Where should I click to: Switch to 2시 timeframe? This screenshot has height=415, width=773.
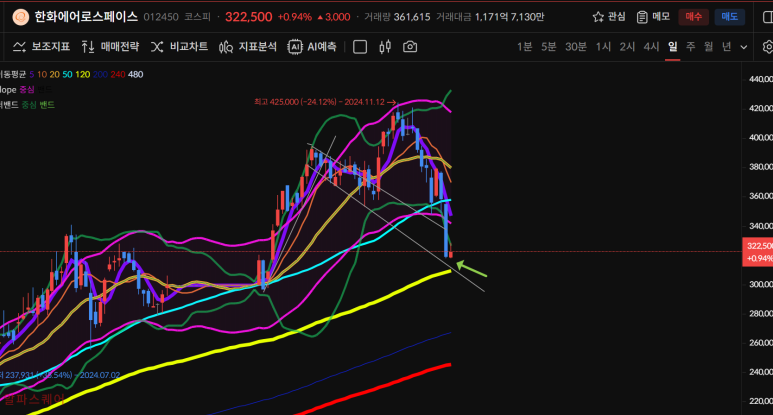point(627,47)
